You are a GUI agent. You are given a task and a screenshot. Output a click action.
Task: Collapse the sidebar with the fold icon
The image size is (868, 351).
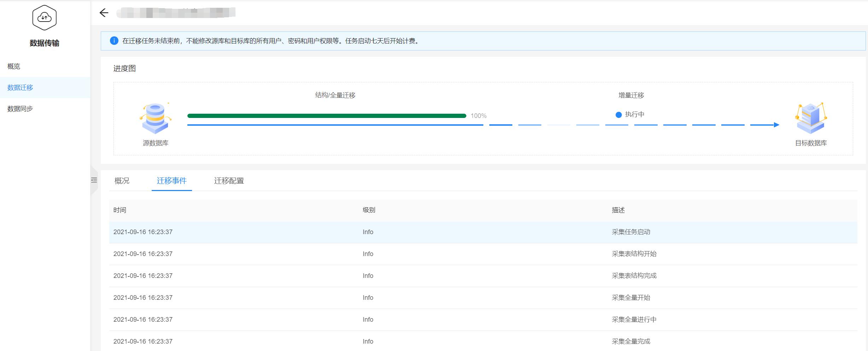(x=94, y=180)
